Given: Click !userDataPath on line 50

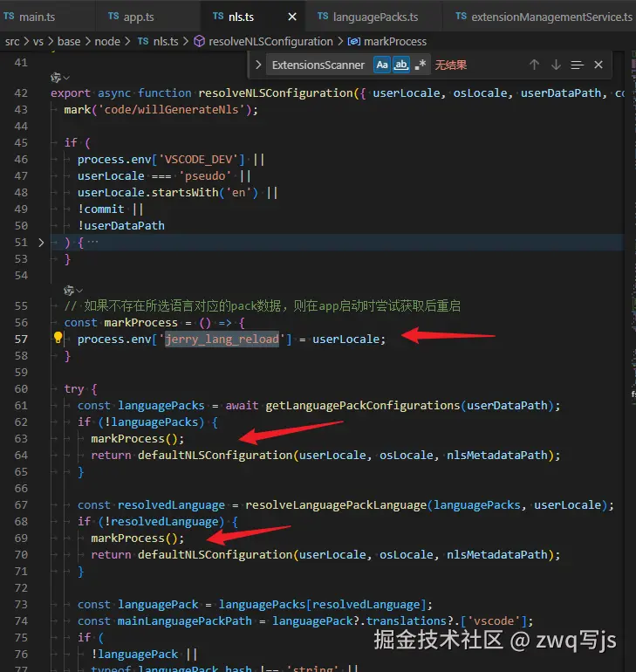Looking at the screenshot, I should coord(120,225).
